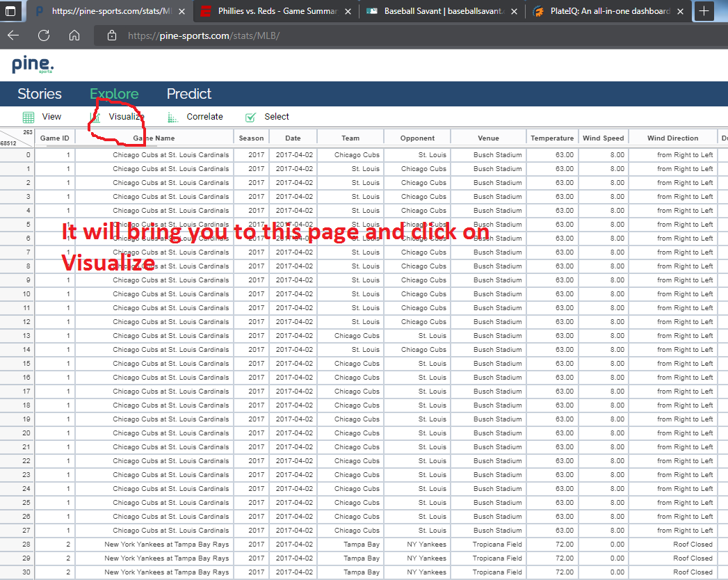The image size is (728, 580).
Task: Click the Select checkmark icon
Action: tap(250, 117)
